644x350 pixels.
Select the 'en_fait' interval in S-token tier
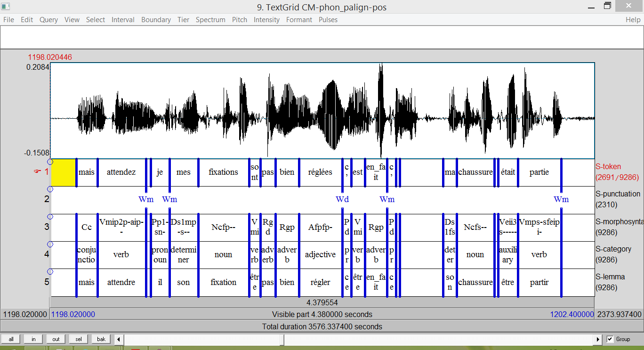click(x=376, y=172)
